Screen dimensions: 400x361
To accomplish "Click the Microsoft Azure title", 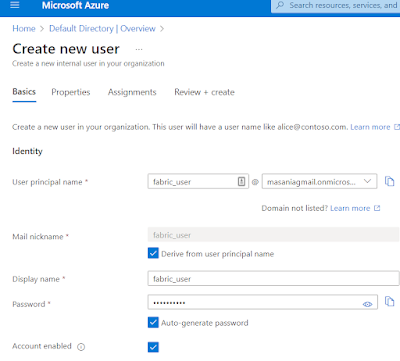I will tap(75, 5).
